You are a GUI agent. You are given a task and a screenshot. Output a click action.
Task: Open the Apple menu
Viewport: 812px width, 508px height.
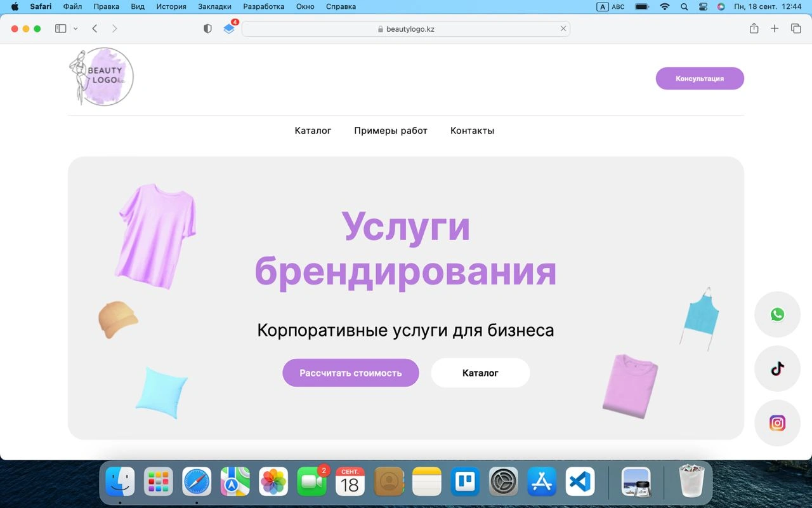point(15,7)
